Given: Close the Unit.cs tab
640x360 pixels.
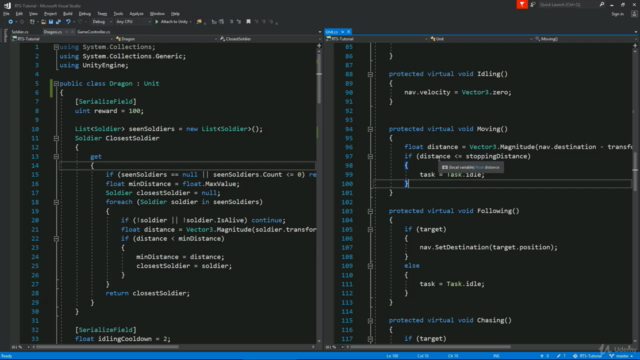Looking at the screenshot, I should click(x=349, y=32).
